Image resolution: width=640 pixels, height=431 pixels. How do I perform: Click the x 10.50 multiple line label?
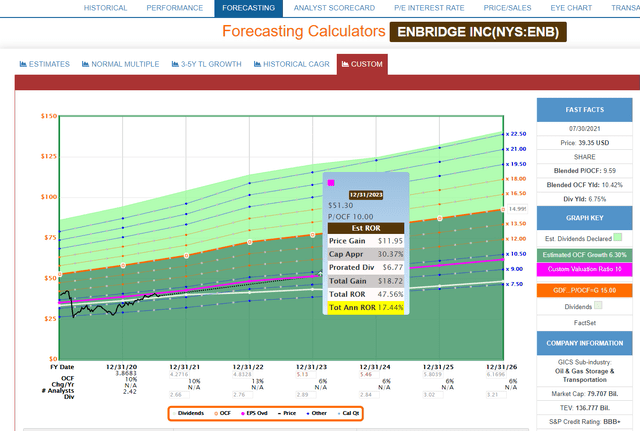(x=516, y=254)
